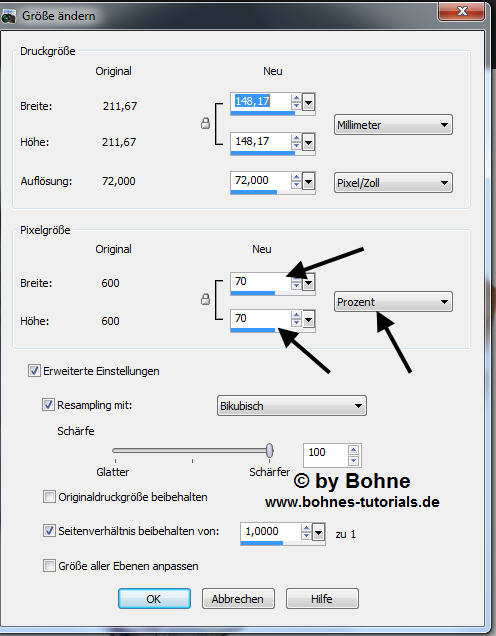Increase resolution with up spinner
Image resolution: width=496 pixels, height=636 pixels.
pos(296,178)
